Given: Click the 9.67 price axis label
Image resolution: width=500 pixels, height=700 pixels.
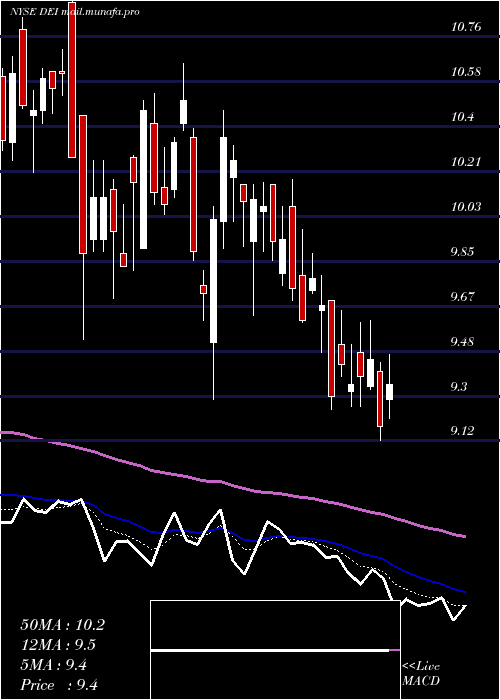Looking at the screenshot, I should click(462, 297).
